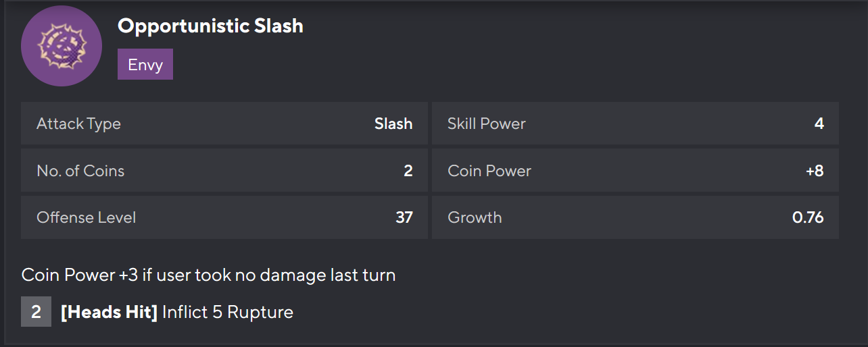Image resolution: width=868 pixels, height=347 pixels.
Task: Click the Slash attack type value
Action: click(x=393, y=124)
